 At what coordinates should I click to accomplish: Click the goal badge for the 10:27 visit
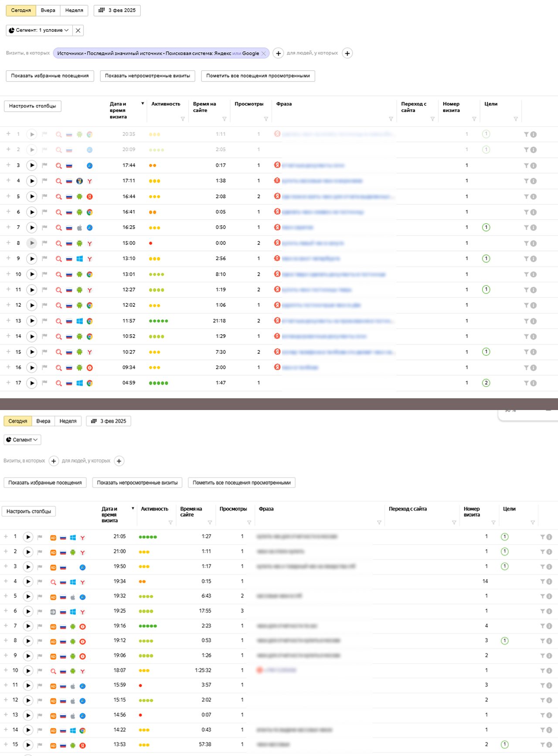click(x=486, y=352)
